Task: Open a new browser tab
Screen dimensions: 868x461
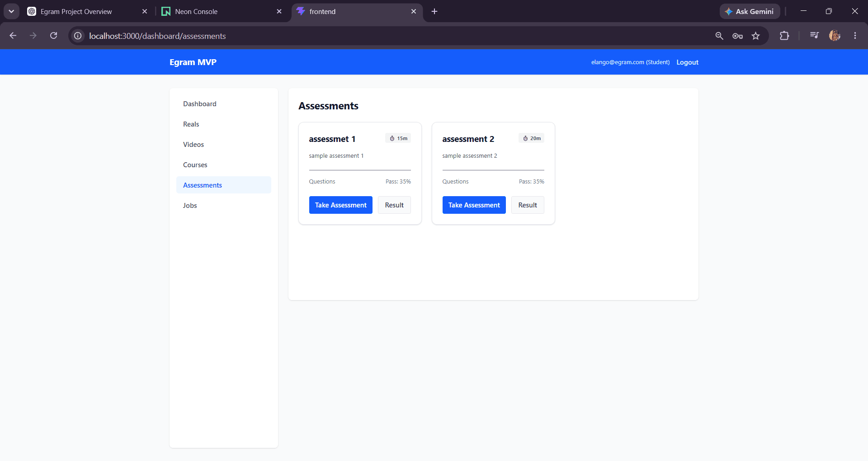Action: point(434,11)
